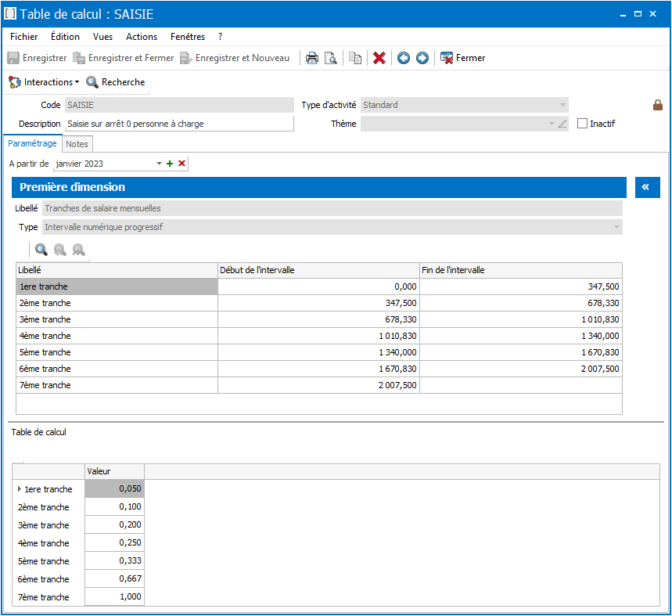This screenshot has width=672, height=616.
Task: Click the Fermer close button
Action: click(463, 58)
